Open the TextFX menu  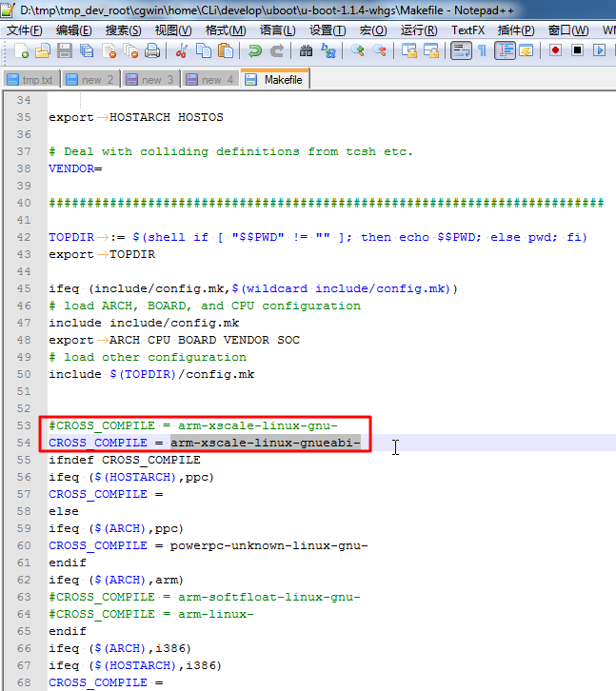(x=467, y=30)
